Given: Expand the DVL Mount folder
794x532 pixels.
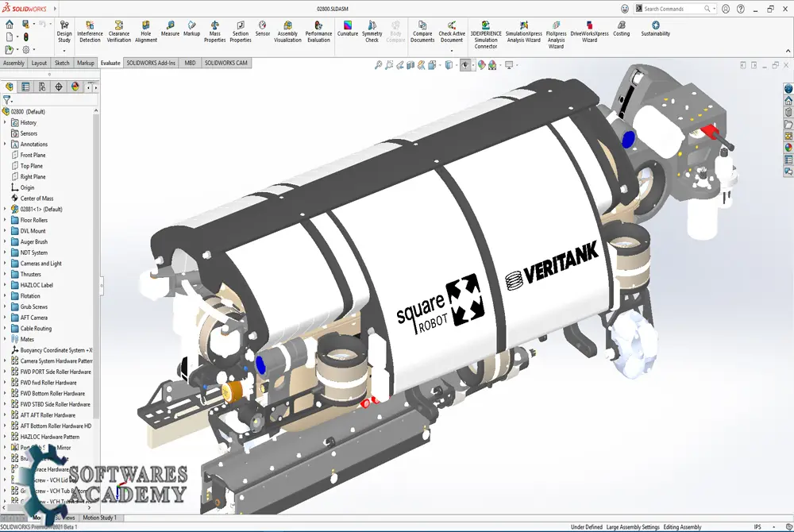Looking at the screenshot, I should coord(5,231).
